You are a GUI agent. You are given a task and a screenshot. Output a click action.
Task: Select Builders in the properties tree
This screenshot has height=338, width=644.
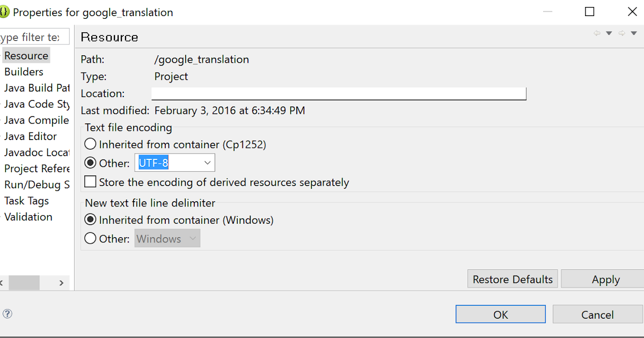(x=24, y=72)
